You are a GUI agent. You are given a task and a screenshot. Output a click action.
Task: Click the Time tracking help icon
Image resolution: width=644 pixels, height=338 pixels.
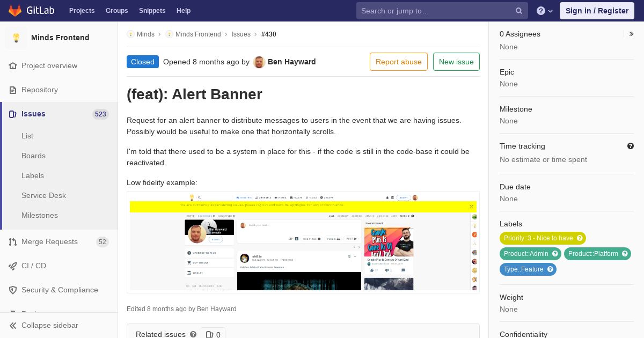[631, 146]
